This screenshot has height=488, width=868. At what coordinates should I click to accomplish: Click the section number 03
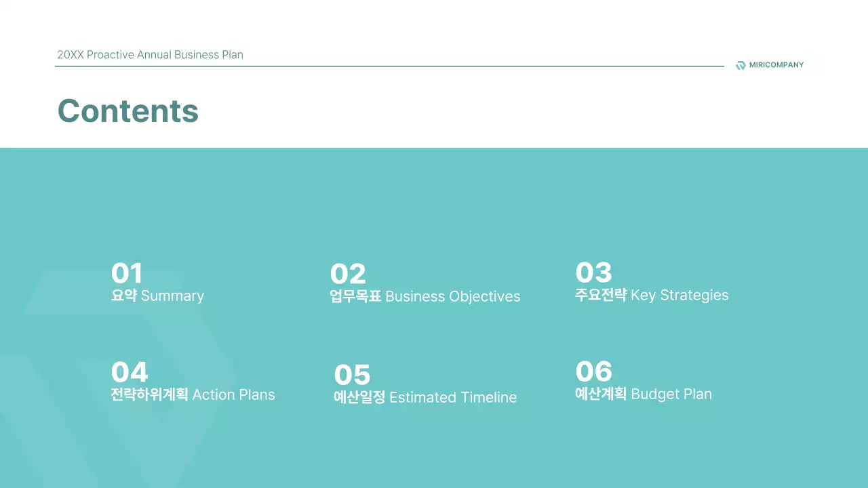click(x=593, y=272)
